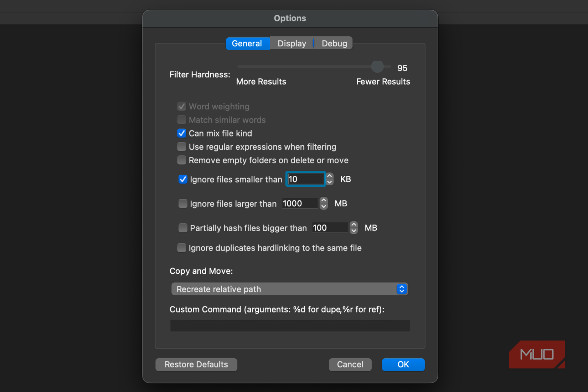Image resolution: width=588 pixels, height=392 pixels.
Task: Switch to the Display tab
Action: point(292,43)
